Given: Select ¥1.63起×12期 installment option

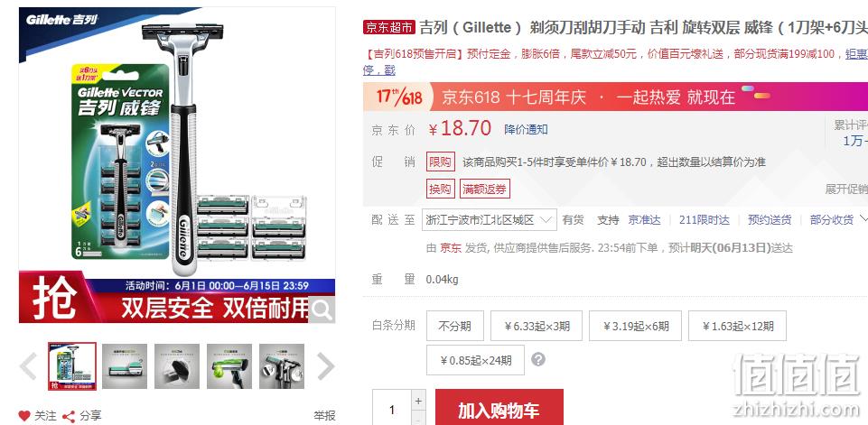Looking at the screenshot, I should click(737, 326).
